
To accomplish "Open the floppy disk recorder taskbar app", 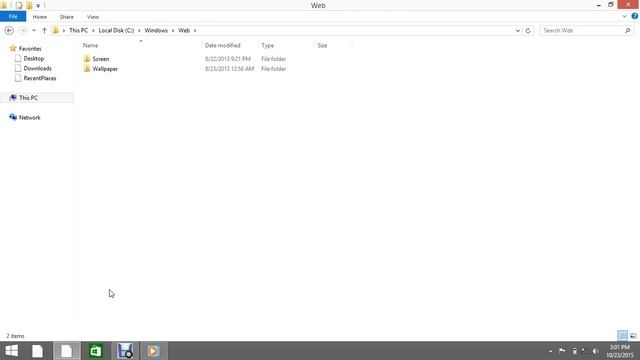I will click(125, 351).
